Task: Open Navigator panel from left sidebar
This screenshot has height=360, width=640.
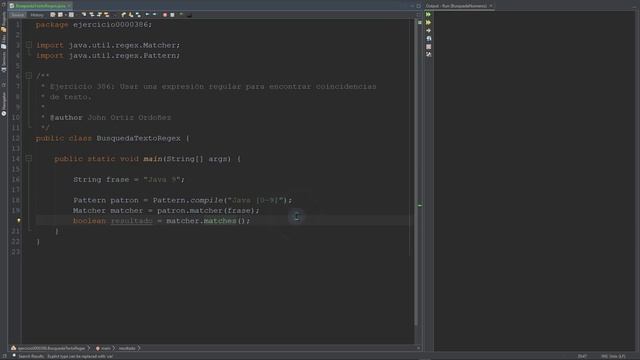Action: click(4, 104)
